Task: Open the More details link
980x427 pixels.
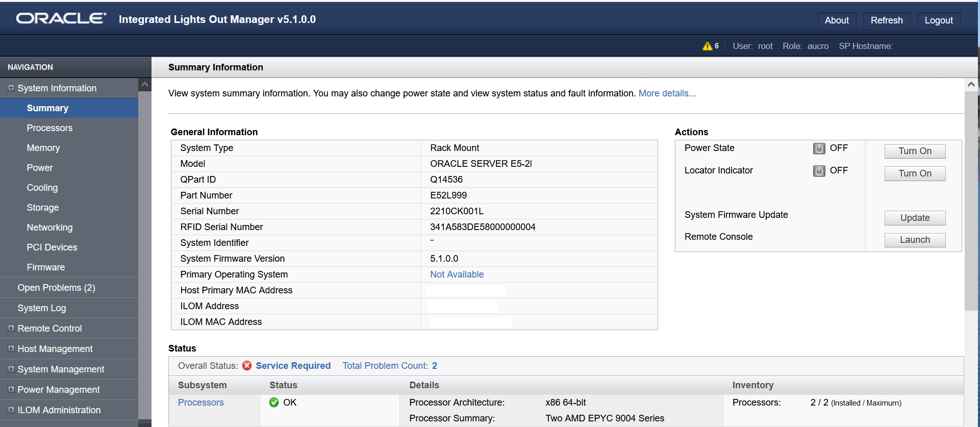Action: tap(667, 93)
